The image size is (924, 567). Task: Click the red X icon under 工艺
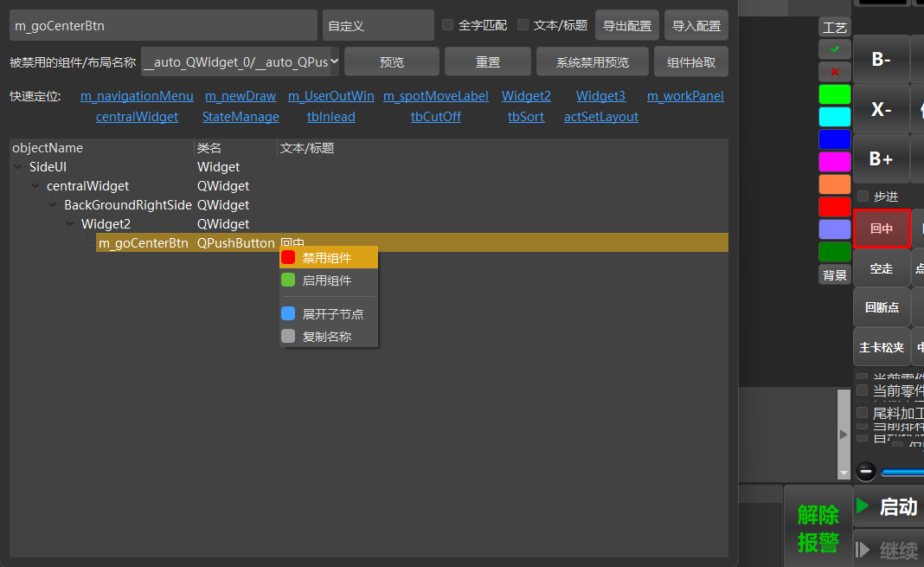tap(834, 72)
